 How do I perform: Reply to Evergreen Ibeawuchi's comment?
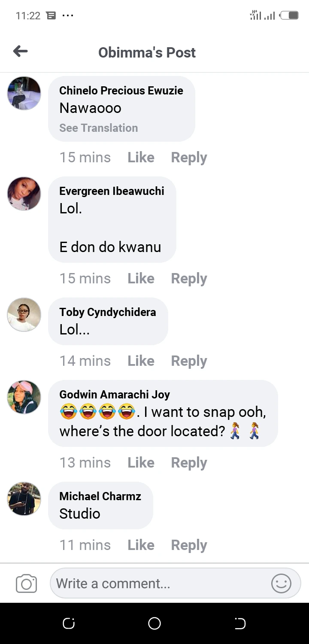click(x=189, y=279)
